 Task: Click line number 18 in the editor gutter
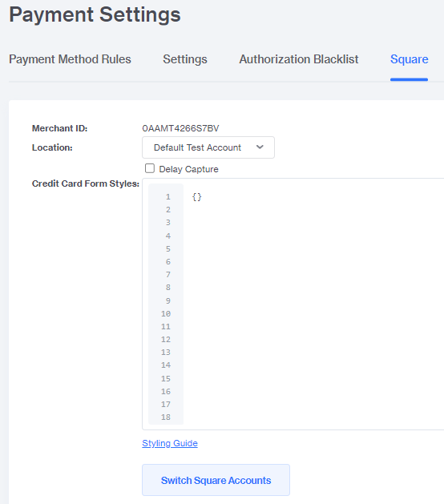click(x=166, y=417)
